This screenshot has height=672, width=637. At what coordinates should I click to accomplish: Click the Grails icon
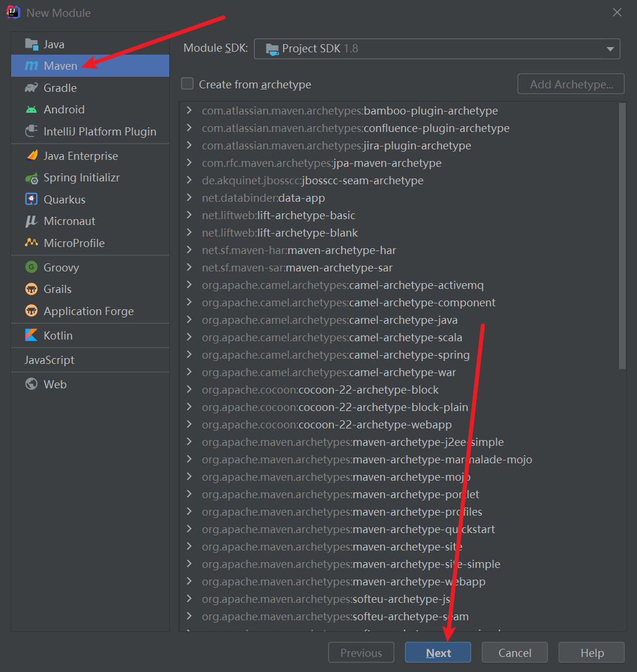(x=31, y=289)
